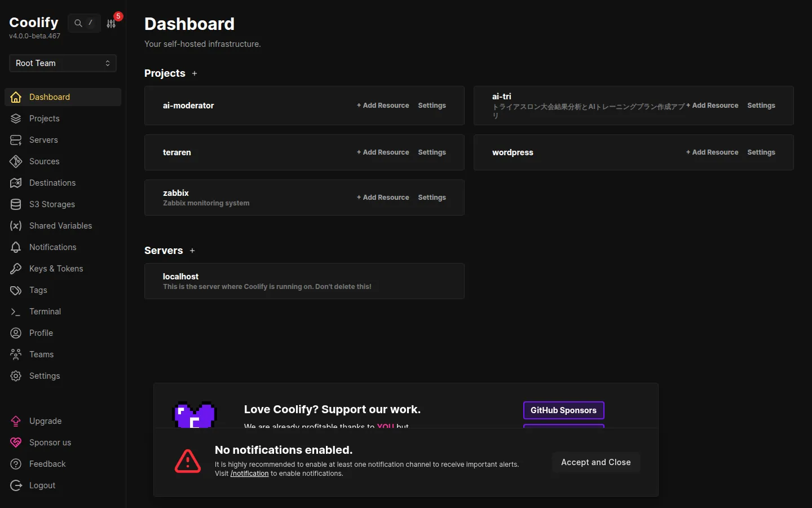Click the filter icon with badge 5
This screenshot has width=812, height=508.
point(112,23)
